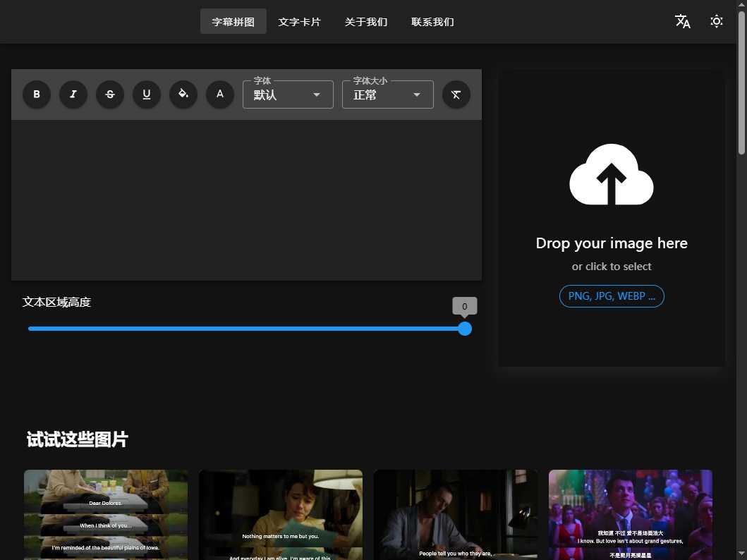Viewport: 747px width, 560px height.
Task: Select the Dear Dolores sample image
Action: [106, 514]
